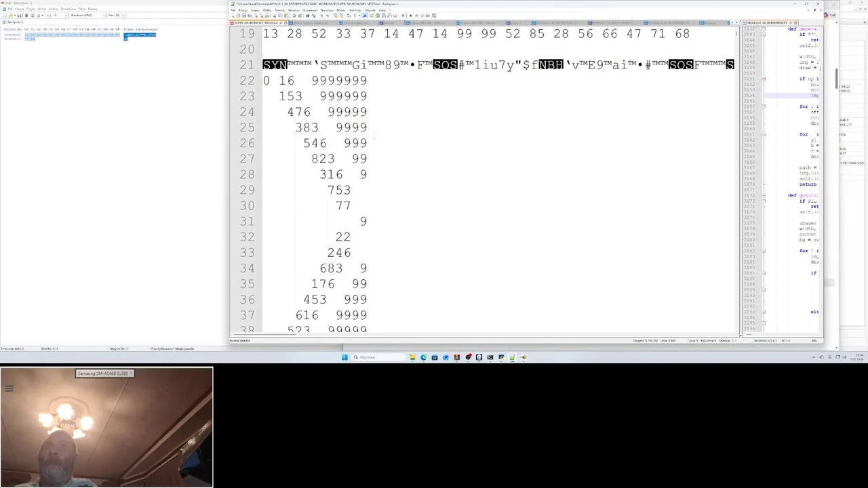This screenshot has height=488, width=868.
Task: Select the HxD tab Bez tytułu 1
Action: point(13,22)
